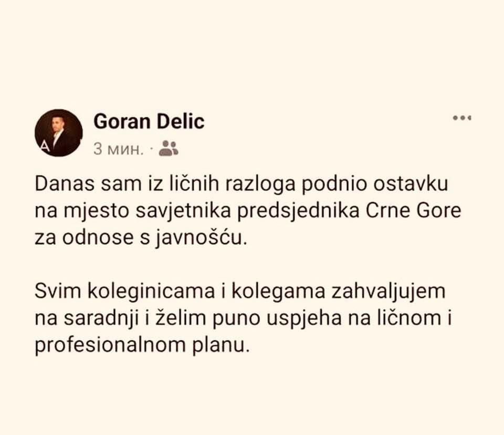Open Goran Delic's round profile picture
The width and height of the screenshot is (504, 435).
tap(58, 133)
